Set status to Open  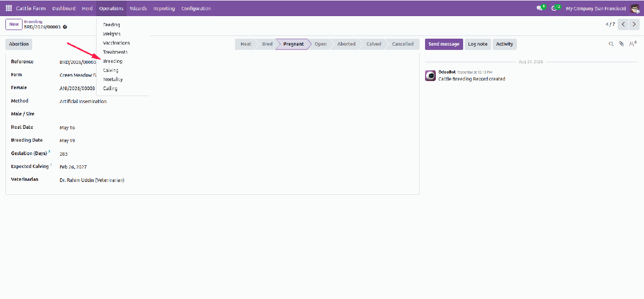tap(320, 44)
